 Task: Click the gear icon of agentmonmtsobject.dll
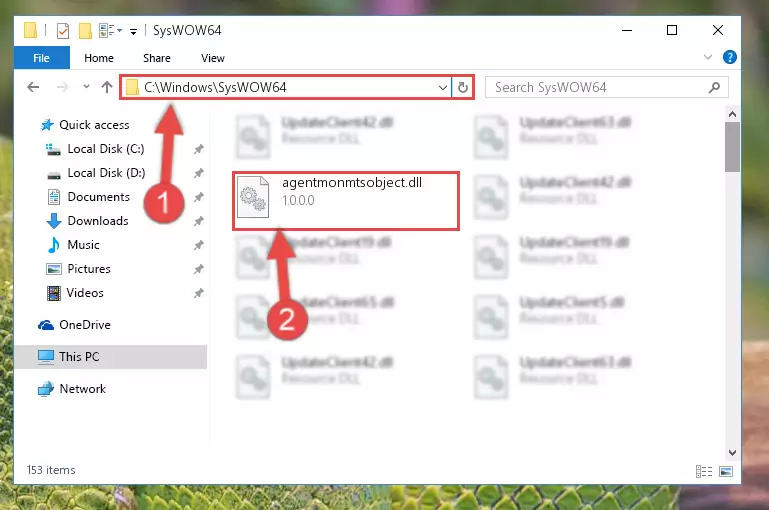[253, 198]
